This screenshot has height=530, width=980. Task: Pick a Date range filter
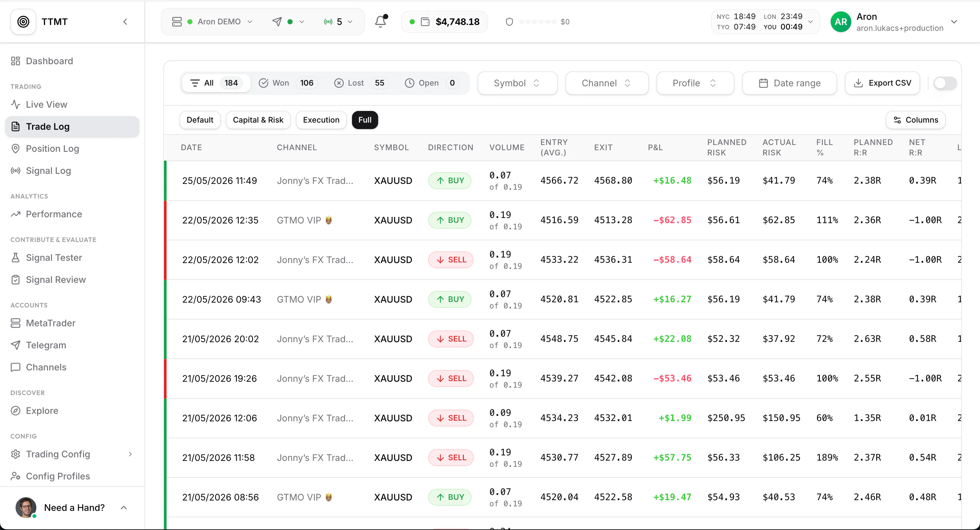point(789,83)
